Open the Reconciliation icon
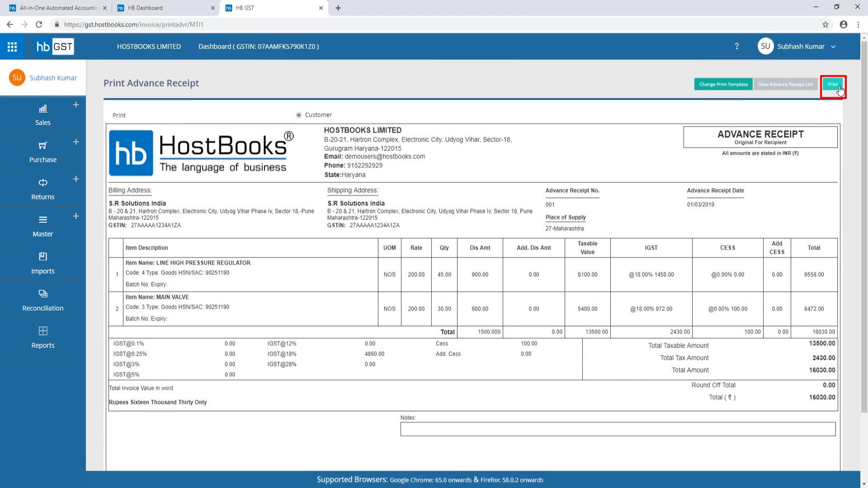The height and width of the screenshot is (488, 868). [43, 294]
